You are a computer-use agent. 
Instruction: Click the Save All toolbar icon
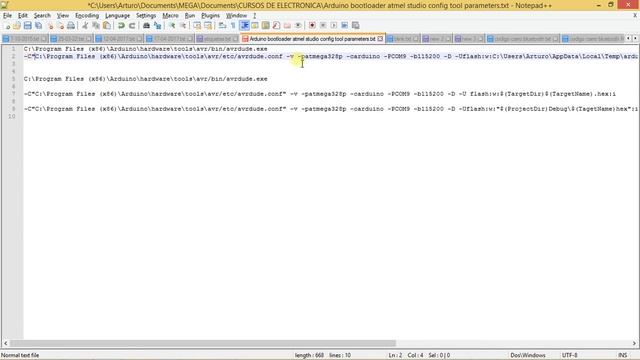coord(38,26)
